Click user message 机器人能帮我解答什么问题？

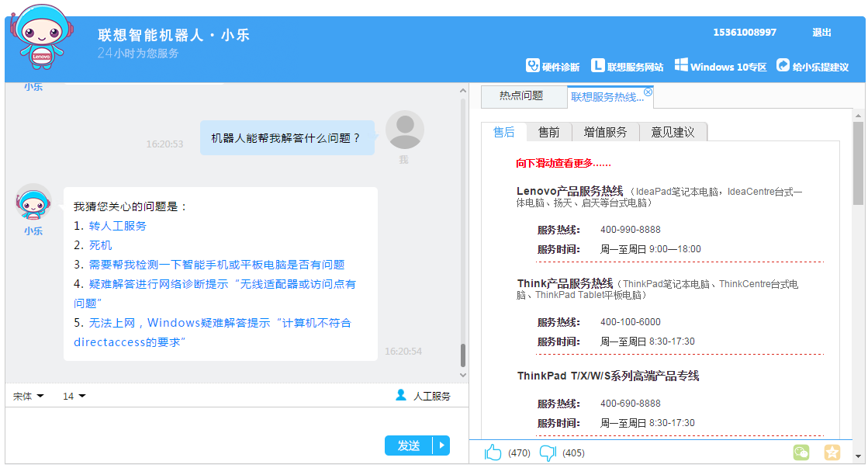286,138
